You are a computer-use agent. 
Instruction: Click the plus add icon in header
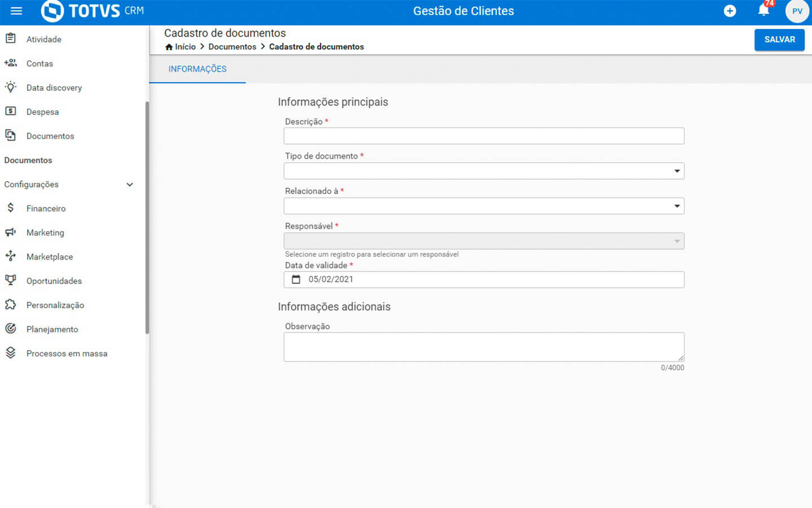click(730, 11)
